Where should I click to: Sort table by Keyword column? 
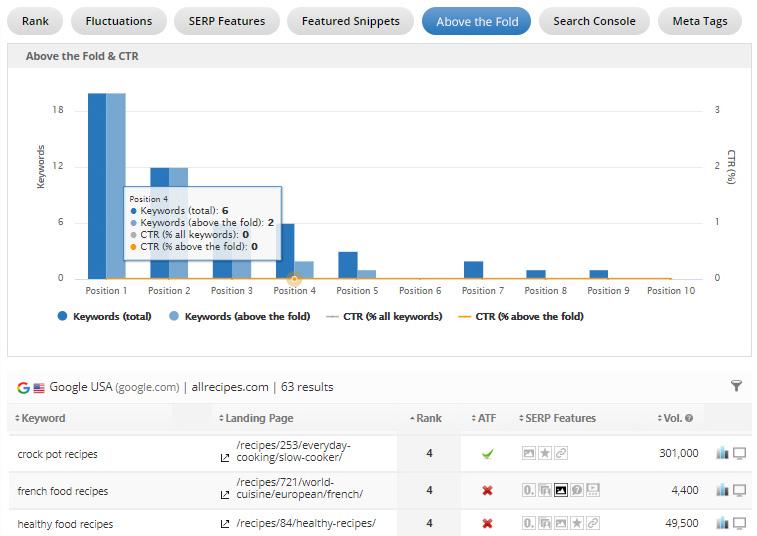(x=42, y=418)
